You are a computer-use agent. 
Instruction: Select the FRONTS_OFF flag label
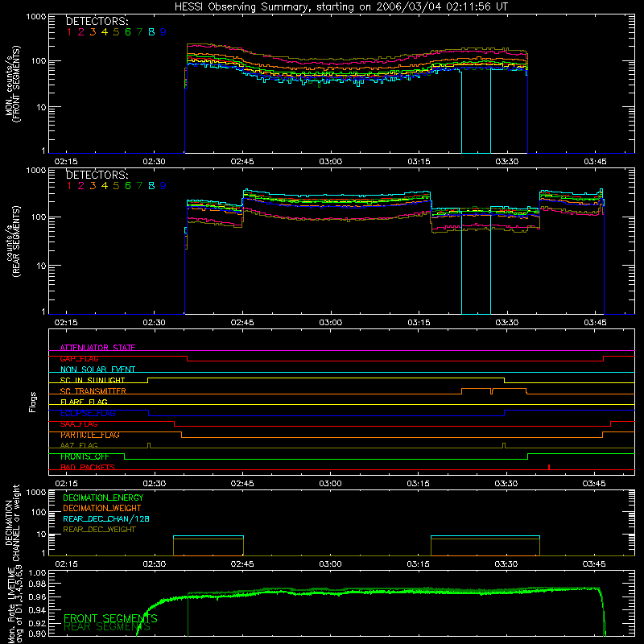[x=85, y=456]
